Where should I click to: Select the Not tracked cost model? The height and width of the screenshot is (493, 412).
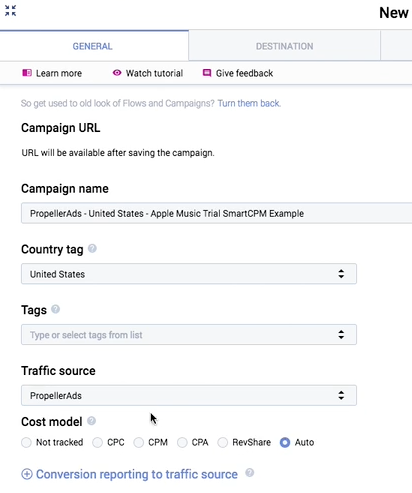click(26, 442)
